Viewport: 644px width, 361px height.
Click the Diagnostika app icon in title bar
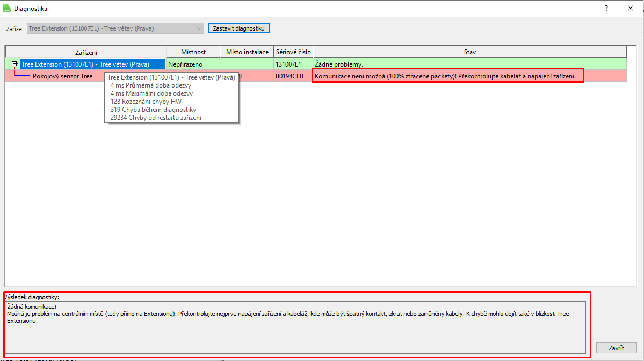[x=7, y=8]
